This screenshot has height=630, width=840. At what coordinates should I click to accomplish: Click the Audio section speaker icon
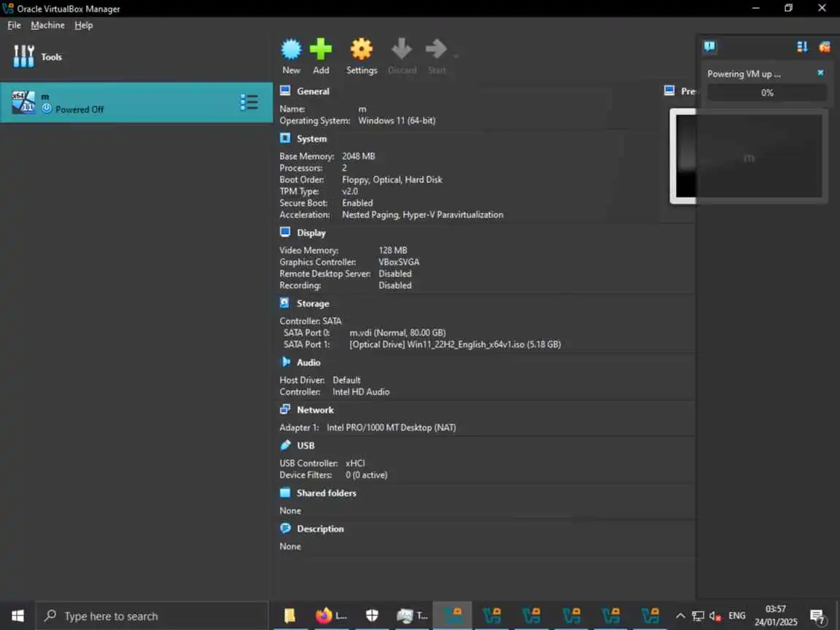[285, 362]
